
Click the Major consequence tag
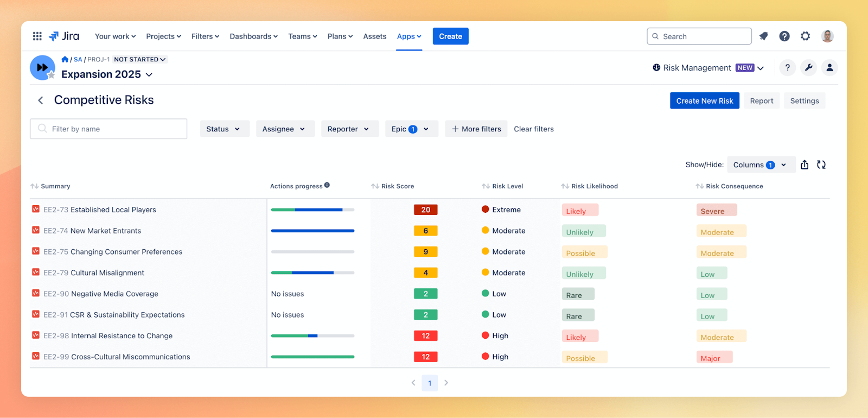coord(714,357)
